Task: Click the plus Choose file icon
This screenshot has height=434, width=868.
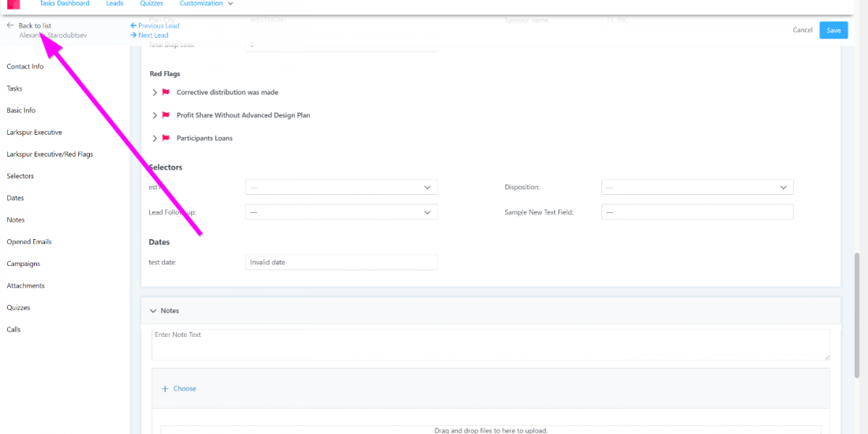Action: [165, 389]
